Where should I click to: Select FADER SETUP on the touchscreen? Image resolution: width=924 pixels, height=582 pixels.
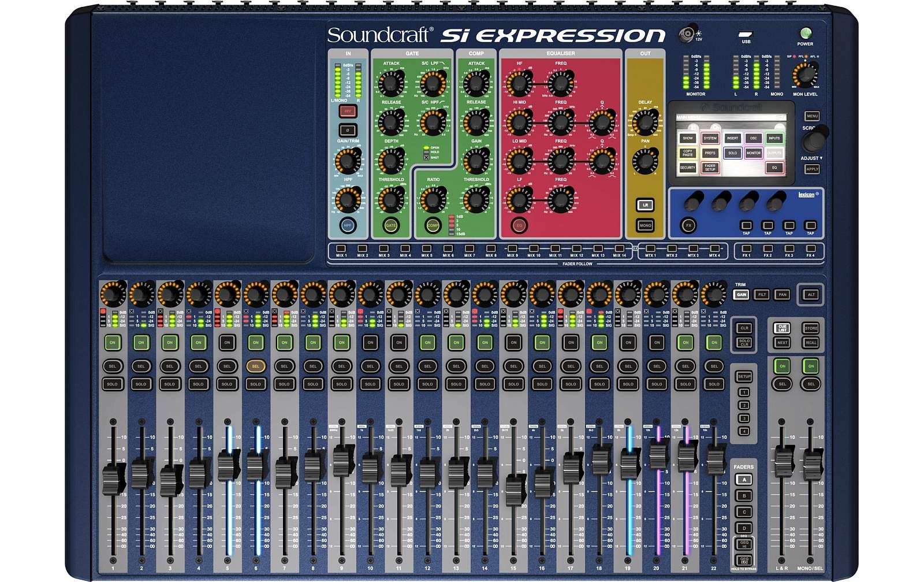coord(710,168)
